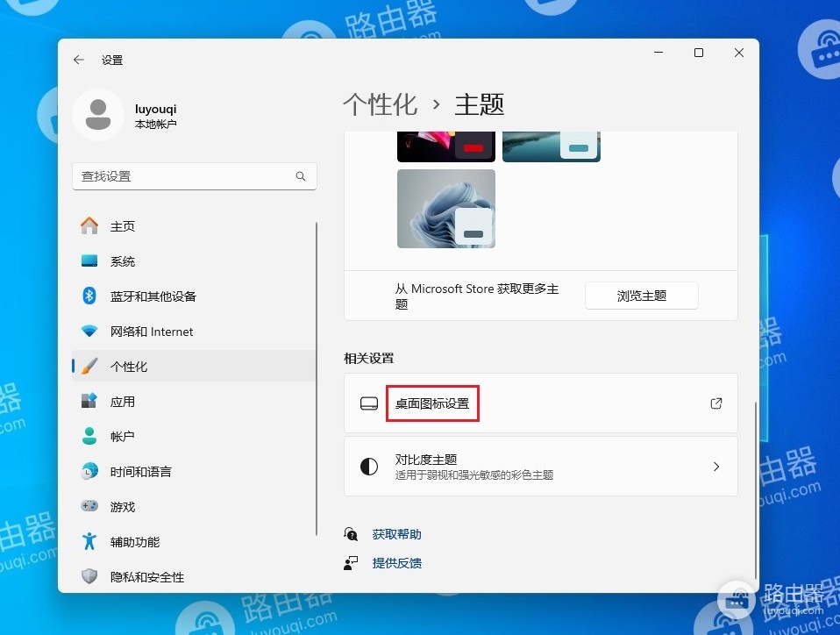Select 时间和语言 category
The image size is (840, 635).
point(194,472)
